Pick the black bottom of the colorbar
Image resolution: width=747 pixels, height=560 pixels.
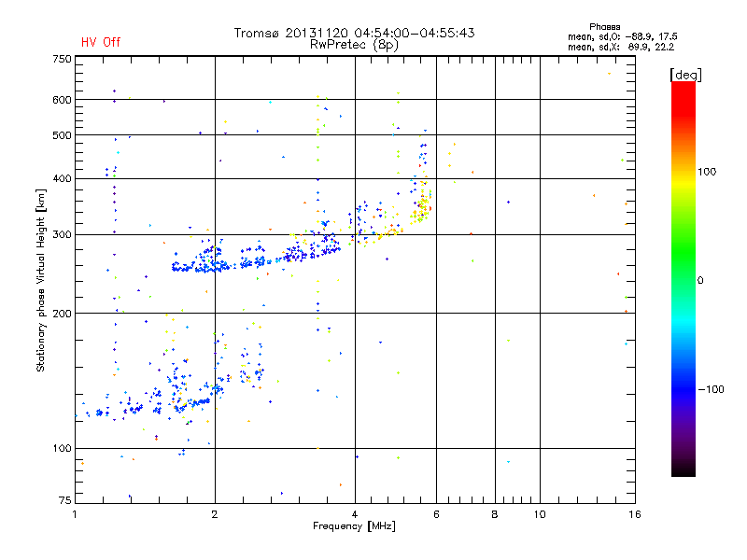[x=684, y=469]
